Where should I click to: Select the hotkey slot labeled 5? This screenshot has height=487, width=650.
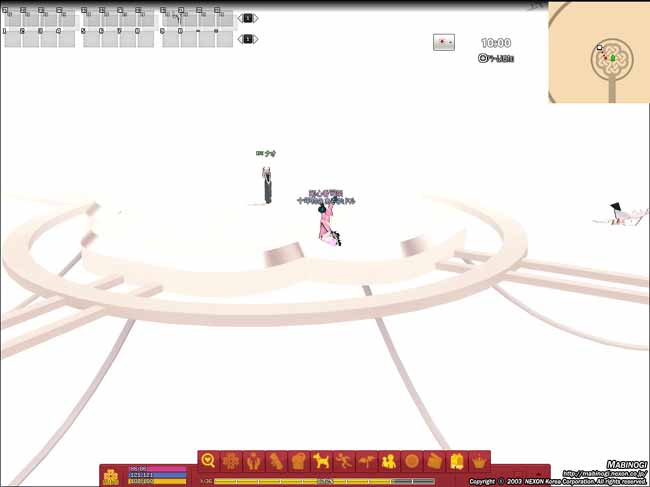point(91,39)
